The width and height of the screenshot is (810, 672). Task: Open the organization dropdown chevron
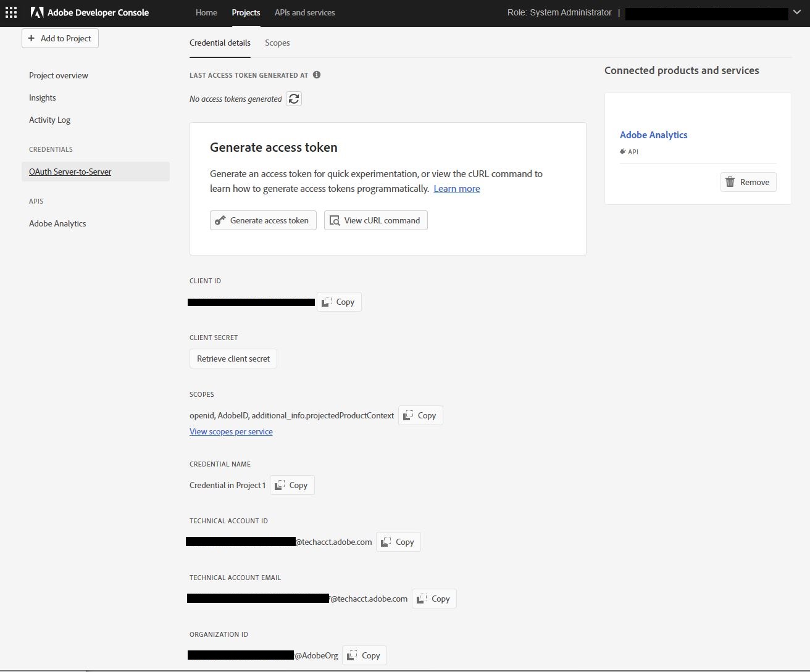(x=797, y=12)
